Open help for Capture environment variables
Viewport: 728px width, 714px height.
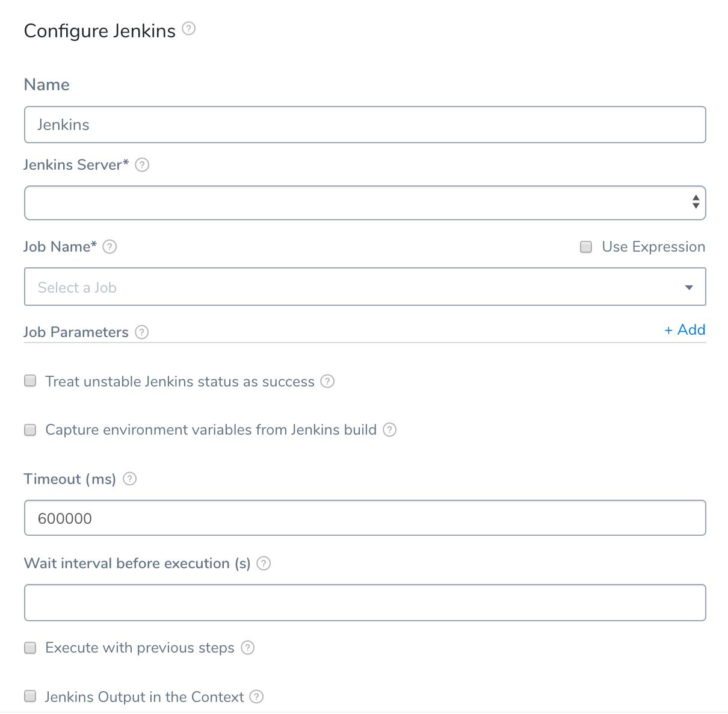pyautogui.click(x=390, y=430)
